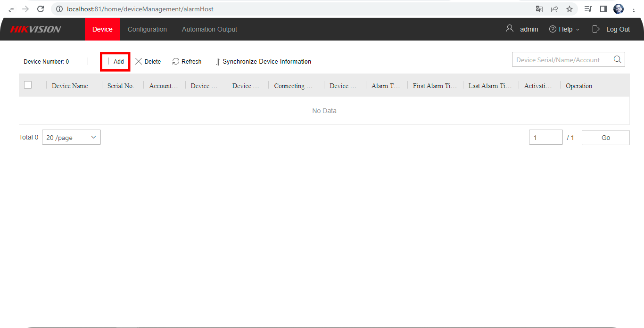Reload the page in browser
644x328 pixels.
coord(41,9)
